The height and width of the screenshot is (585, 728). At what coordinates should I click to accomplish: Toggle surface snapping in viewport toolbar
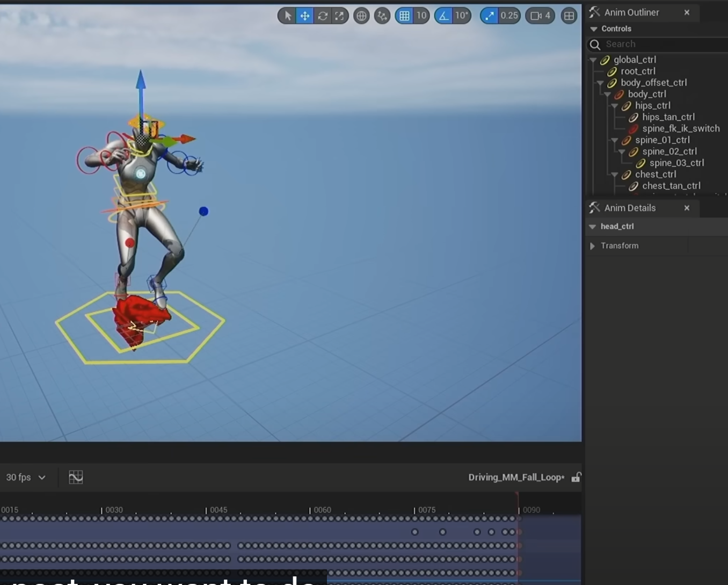pos(382,16)
